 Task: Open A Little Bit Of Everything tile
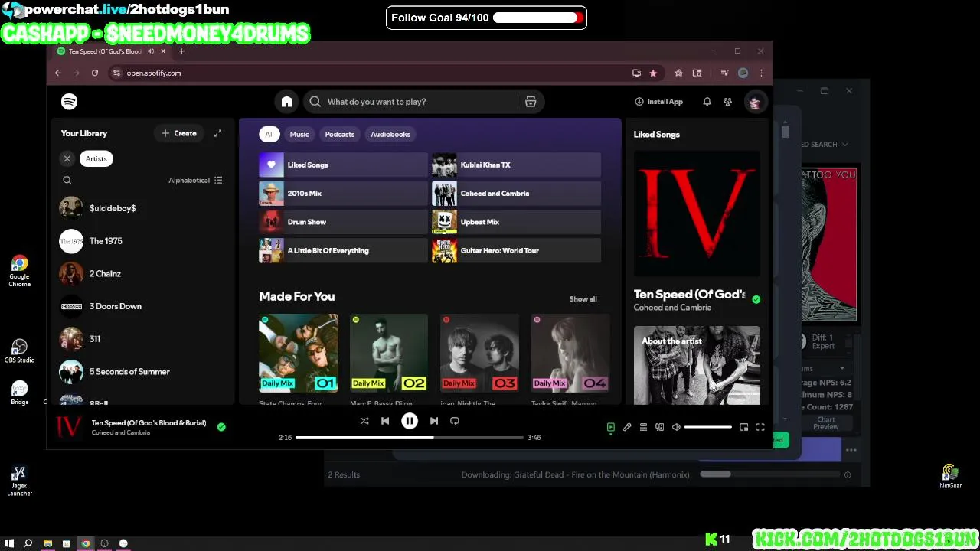pos(343,250)
